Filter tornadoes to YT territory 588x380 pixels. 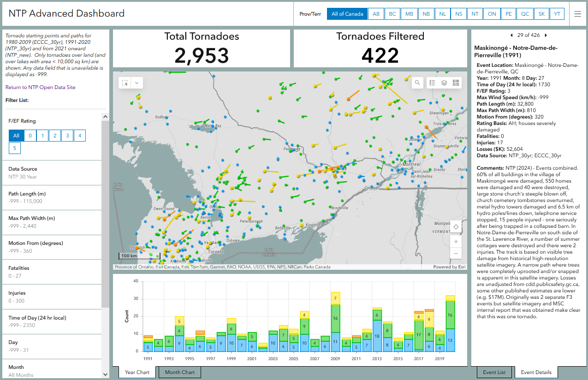tap(557, 14)
